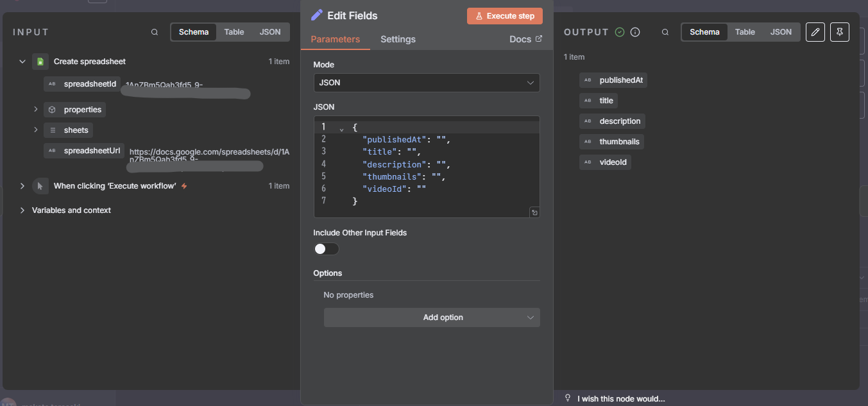Click the search icon in OUTPUT panel
This screenshot has width=868, height=406.
click(665, 32)
